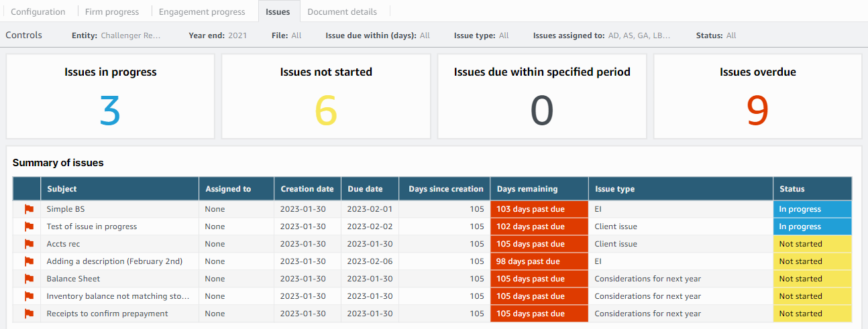Sort by the Due date column header
868x329 pixels.
click(365, 189)
